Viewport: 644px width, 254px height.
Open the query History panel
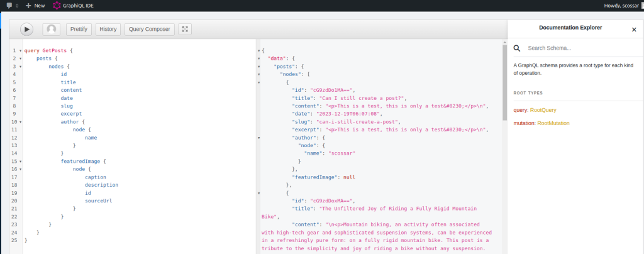[108, 29]
